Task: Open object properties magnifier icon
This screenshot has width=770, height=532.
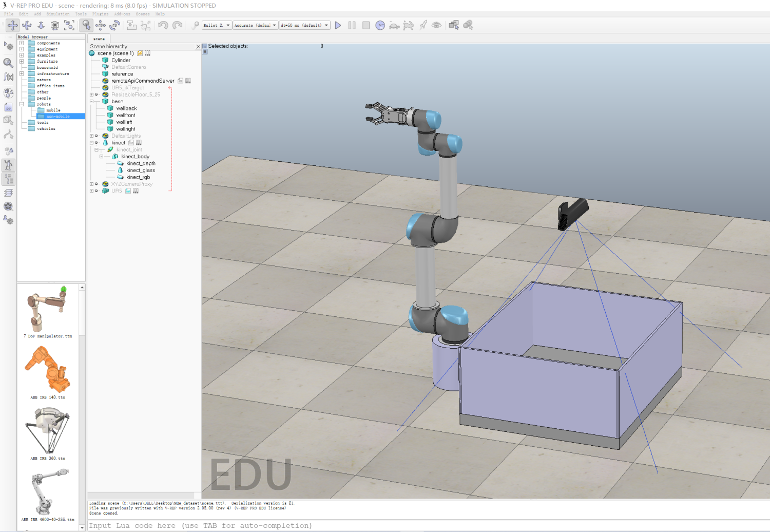Action: click(8, 63)
